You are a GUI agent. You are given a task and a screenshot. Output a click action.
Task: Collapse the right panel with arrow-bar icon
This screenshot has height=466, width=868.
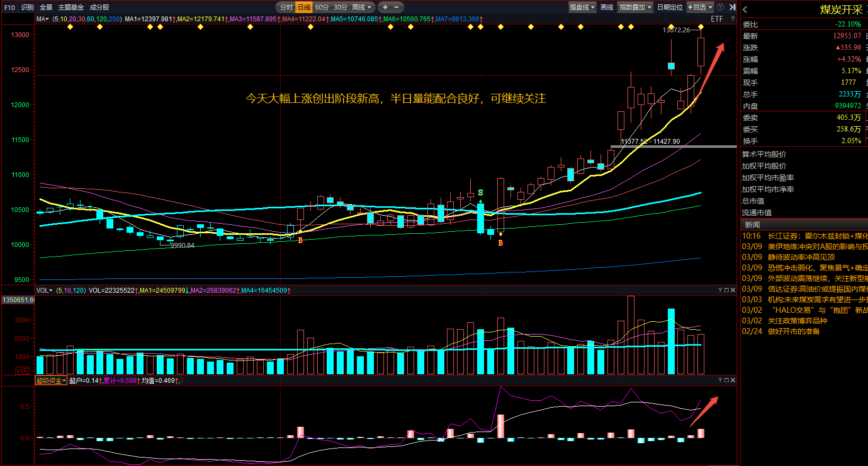732,7
